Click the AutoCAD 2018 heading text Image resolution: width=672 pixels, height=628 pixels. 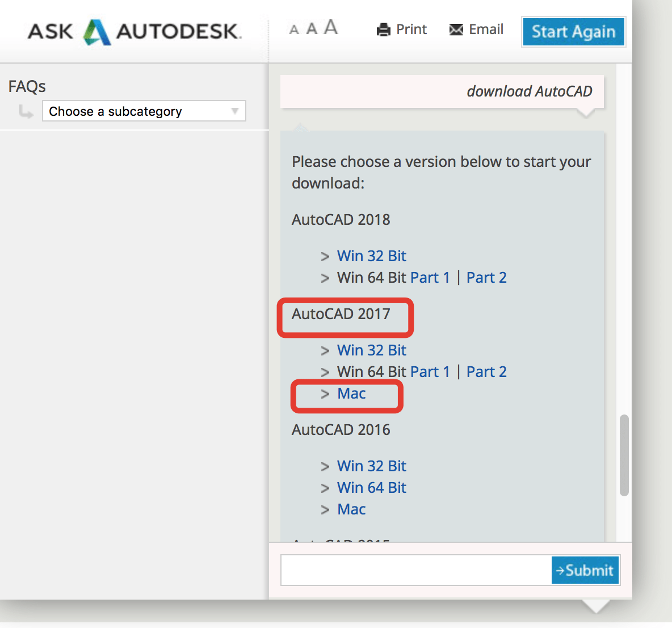click(341, 220)
